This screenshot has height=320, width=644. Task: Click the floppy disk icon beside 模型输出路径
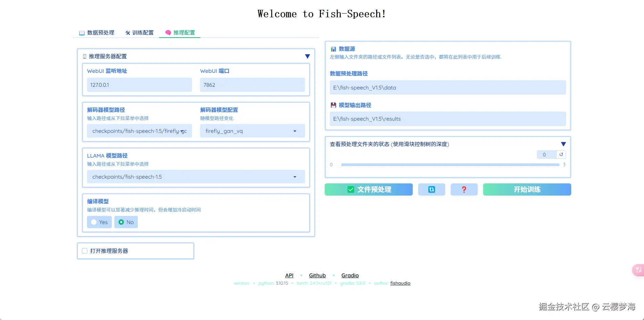tap(333, 105)
